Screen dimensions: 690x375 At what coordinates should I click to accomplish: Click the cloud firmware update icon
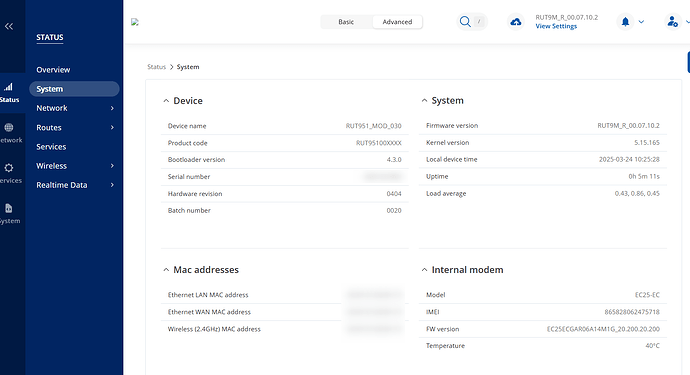pyautogui.click(x=516, y=22)
